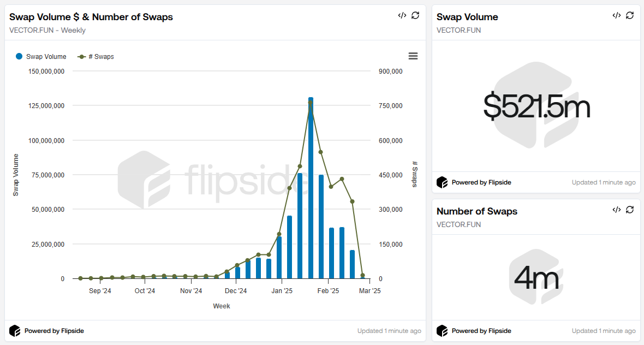Click the Flipside logo in the main chart footer
Screen dimensions: 644x345
(15, 330)
